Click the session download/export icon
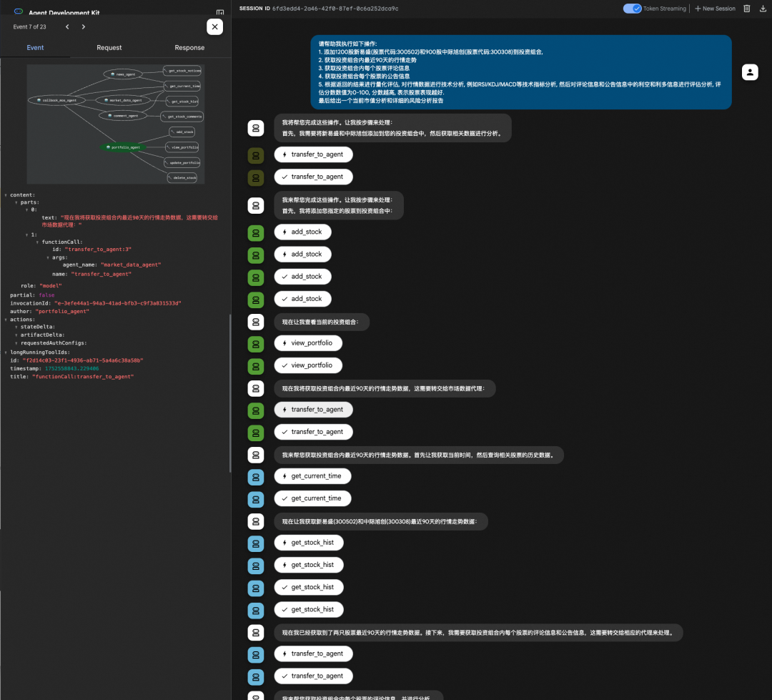 (762, 9)
